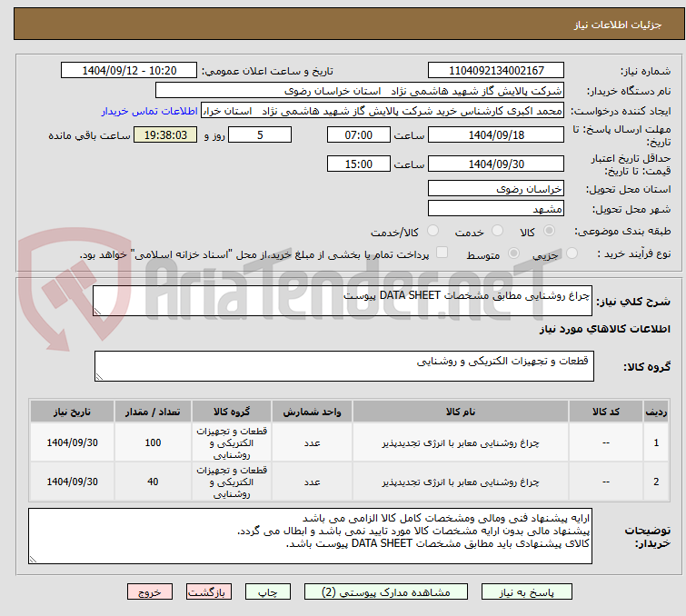Click the جزئیات اطلاعات نیاز header title

(x=618, y=25)
